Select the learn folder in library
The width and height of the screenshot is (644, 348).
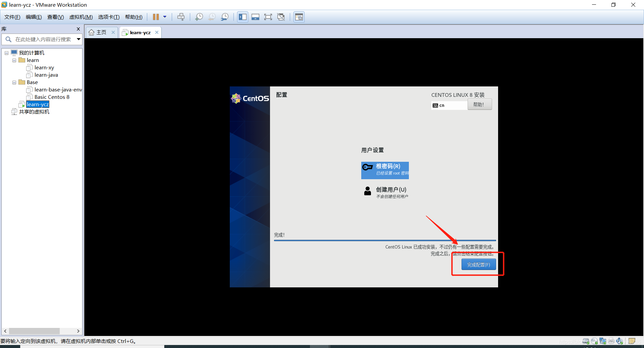pos(33,60)
